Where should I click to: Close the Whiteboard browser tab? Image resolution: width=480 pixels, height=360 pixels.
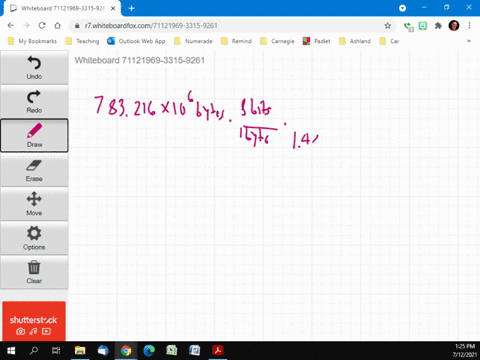(x=113, y=8)
